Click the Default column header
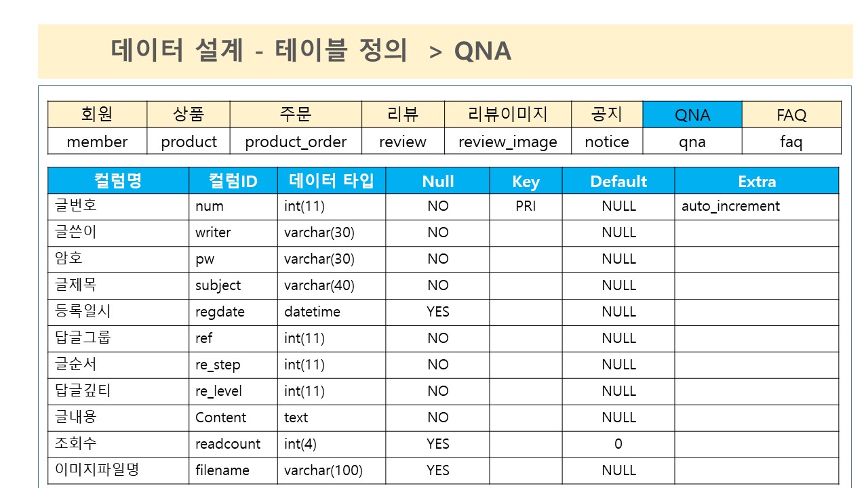The height and width of the screenshot is (488, 868). pyautogui.click(x=618, y=181)
